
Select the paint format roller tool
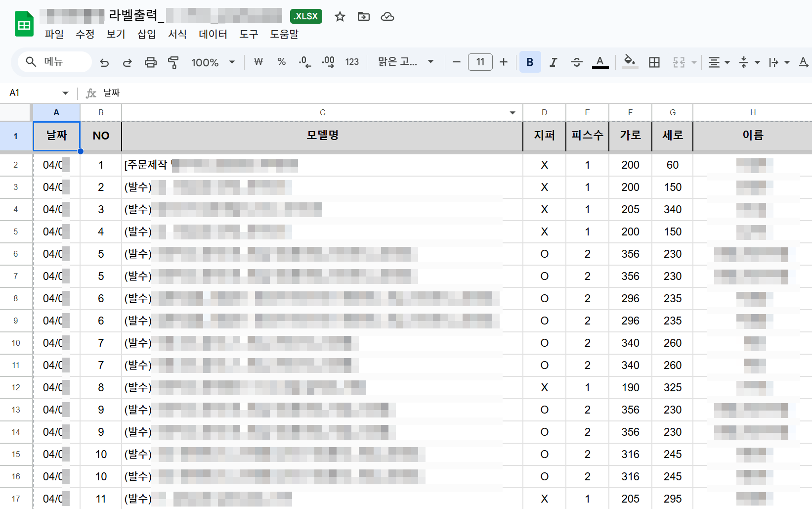click(173, 62)
